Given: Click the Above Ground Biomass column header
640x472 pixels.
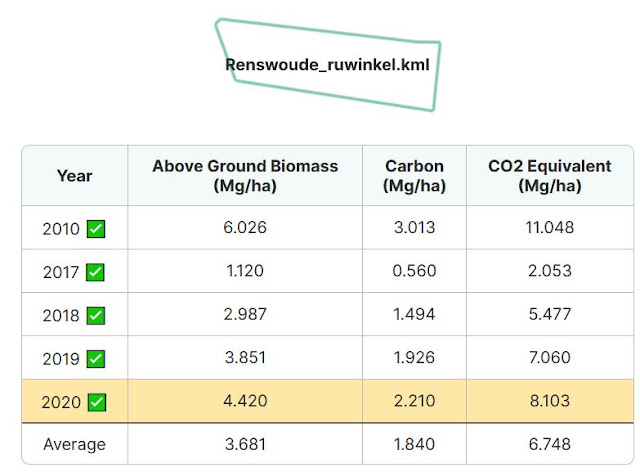Looking at the screenshot, I should click(x=245, y=176).
